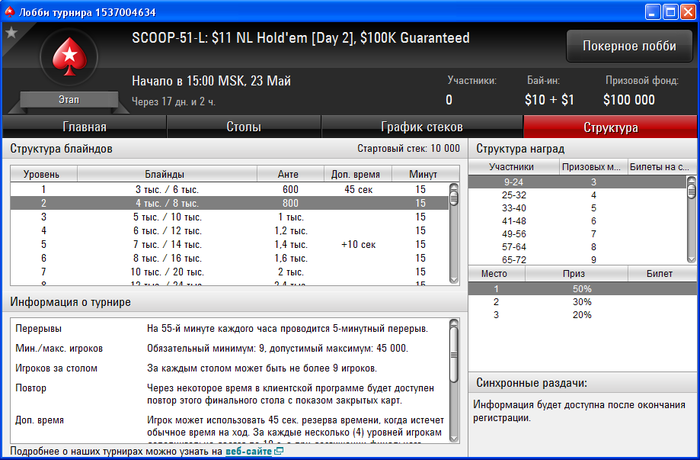Viewport: 700px width, 460px height.
Task: Click blinds list scrollbar down arrow
Action: (454, 280)
